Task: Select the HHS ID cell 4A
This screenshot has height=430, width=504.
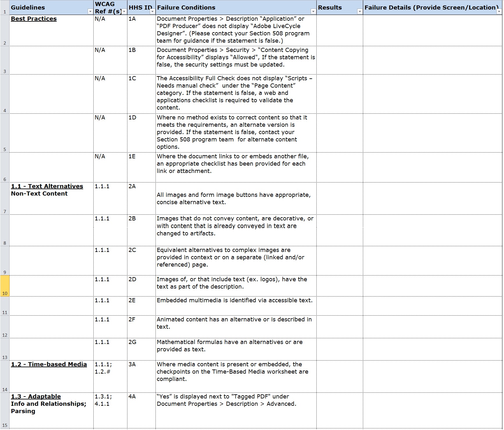Action: [141, 411]
